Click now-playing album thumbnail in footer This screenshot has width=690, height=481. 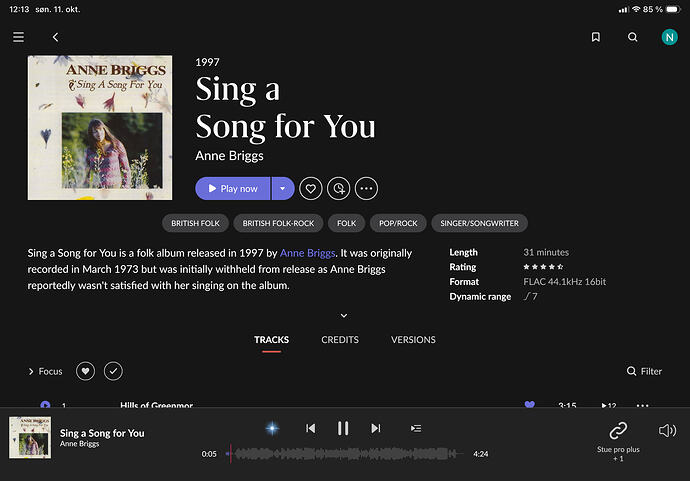pos(30,437)
